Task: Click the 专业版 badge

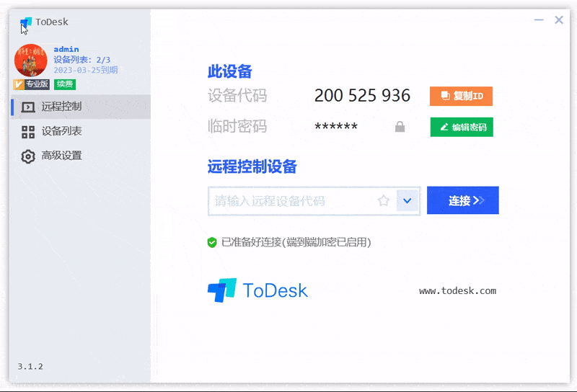Action: (x=31, y=84)
